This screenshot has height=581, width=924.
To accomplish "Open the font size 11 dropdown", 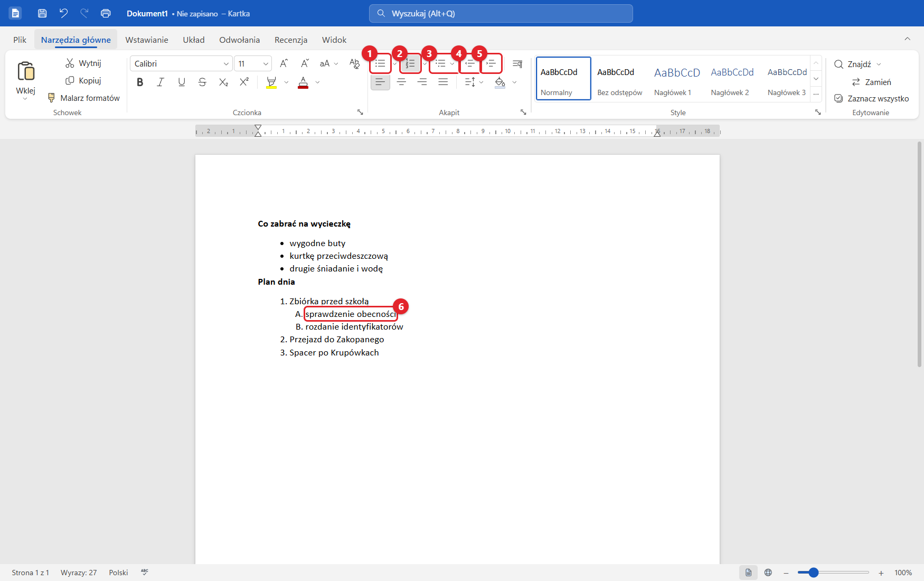I will [x=266, y=64].
